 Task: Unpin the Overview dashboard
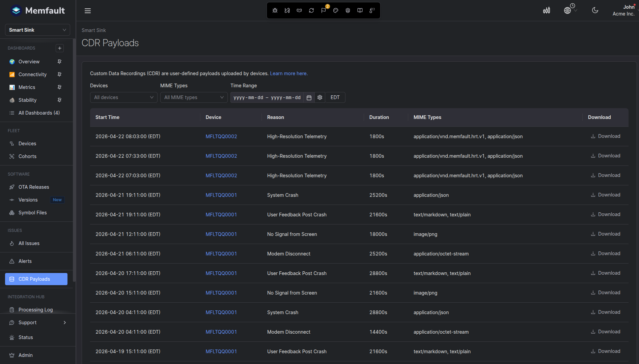[x=59, y=62]
